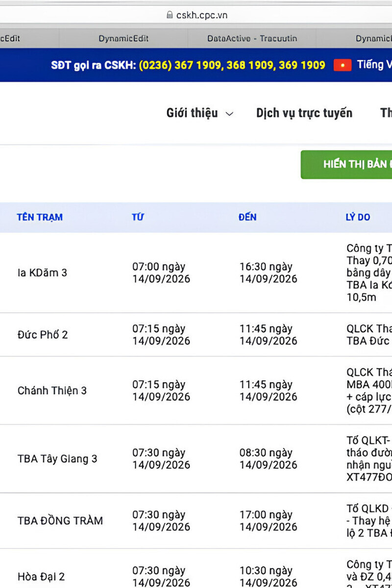Click the reason text for Đức Phổ 2

(369, 335)
